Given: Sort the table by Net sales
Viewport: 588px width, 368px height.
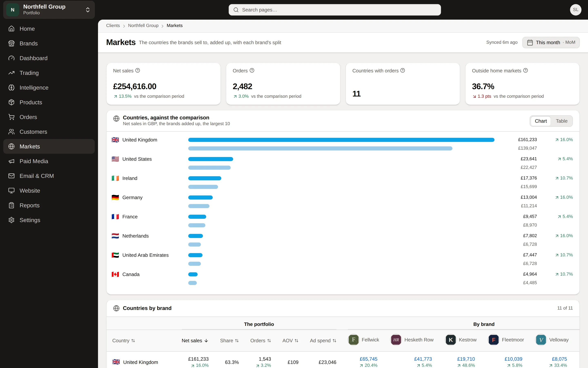Looking at the screenshot, I should 195,340.
